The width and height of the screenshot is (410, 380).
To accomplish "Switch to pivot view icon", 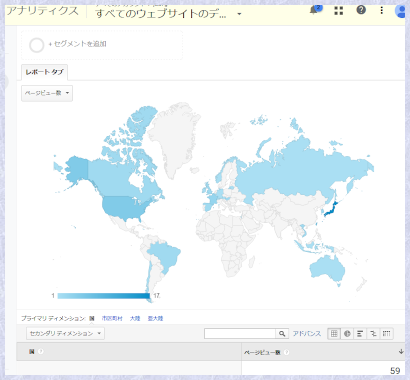I will pos(387,333).
